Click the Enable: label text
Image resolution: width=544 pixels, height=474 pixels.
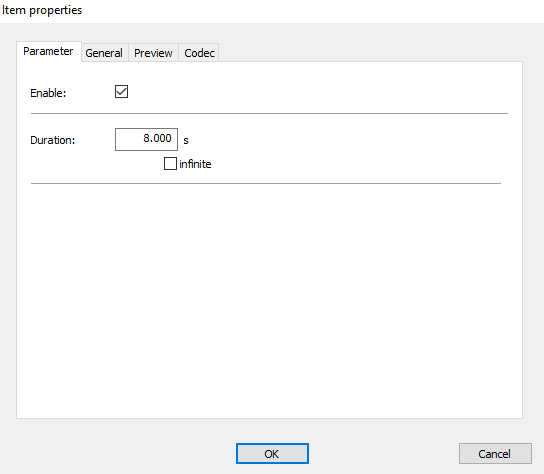[x=48, y=93]
